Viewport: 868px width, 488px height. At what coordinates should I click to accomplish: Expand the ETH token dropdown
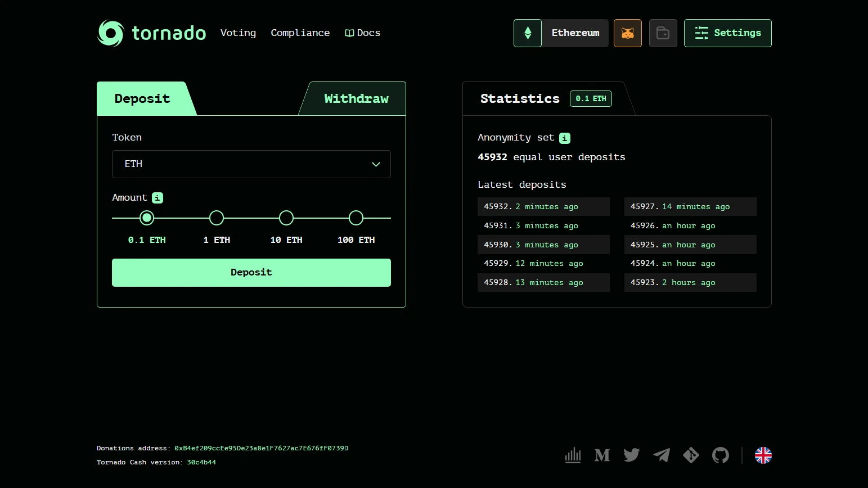tap(251, 164)
